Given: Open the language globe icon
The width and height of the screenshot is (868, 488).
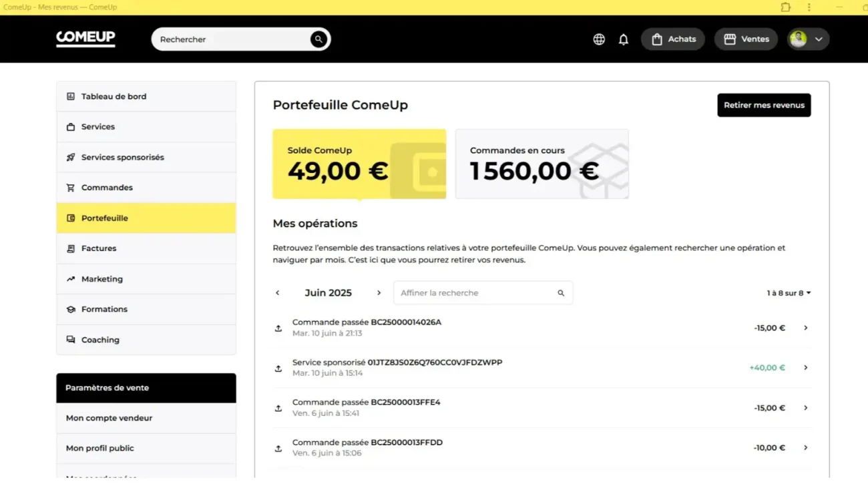Looking at the screenshot, I should (599, 39).
